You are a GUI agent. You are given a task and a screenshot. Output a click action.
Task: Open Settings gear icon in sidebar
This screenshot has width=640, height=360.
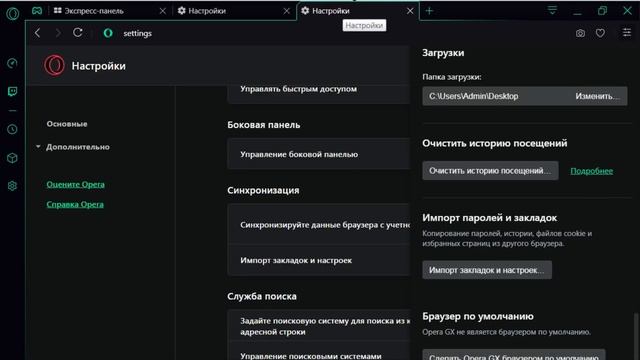[12, 186]
